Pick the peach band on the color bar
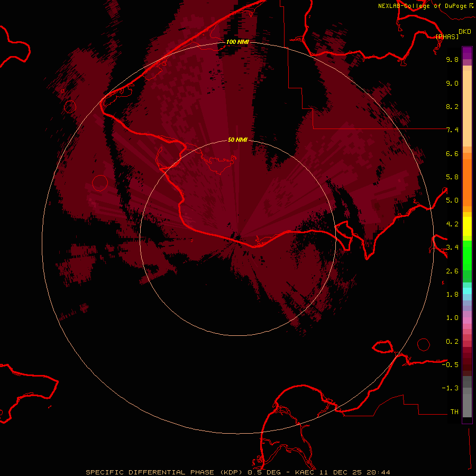Image resolution: width=476 pixels, height=476 pixels. pyautogui.click(x=467, y=108)
